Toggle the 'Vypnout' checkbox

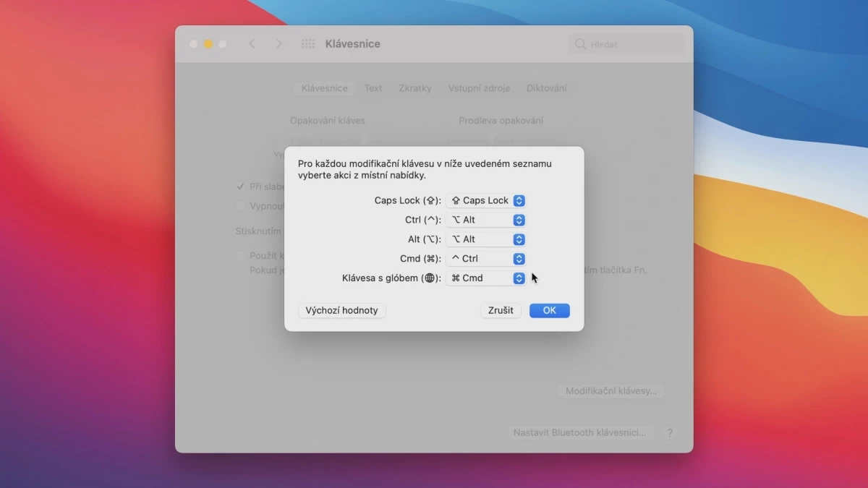[x=240, y=206]
